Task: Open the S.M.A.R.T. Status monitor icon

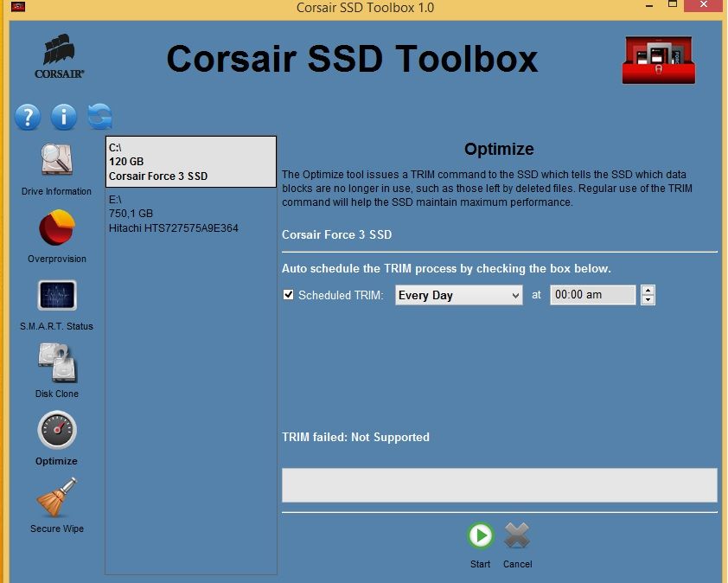Action: coord(57,295)
